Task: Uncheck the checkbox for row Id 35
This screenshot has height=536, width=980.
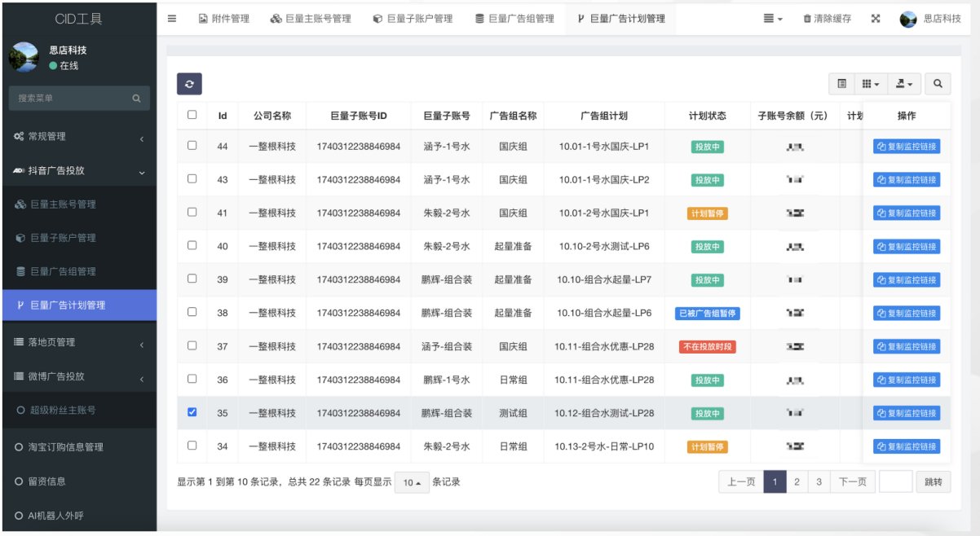Action: (x=192, y=412)
